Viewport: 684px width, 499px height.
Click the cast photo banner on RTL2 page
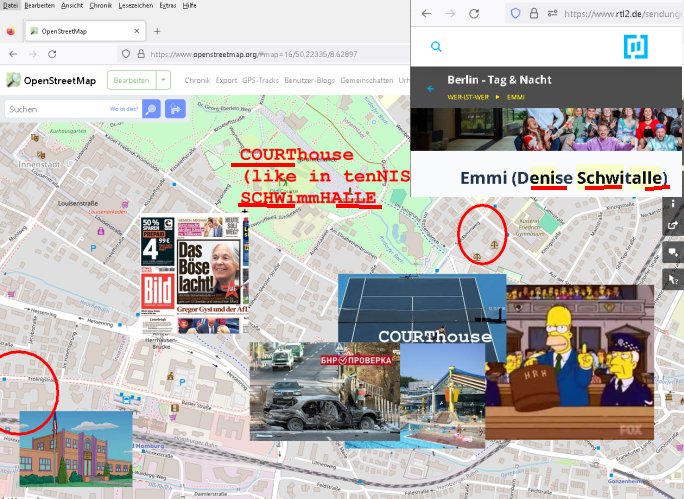click(x=546, y=129)
